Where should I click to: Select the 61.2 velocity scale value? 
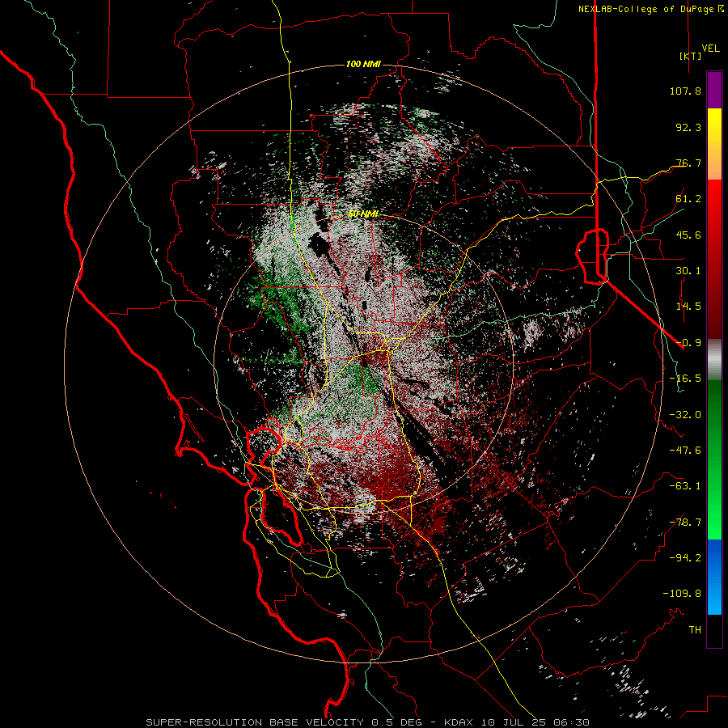688,199
